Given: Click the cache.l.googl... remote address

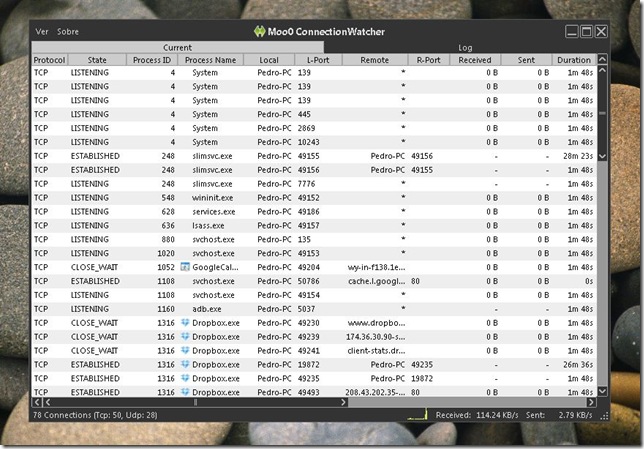Looking at the screenshot, I should tap(377, 281).
